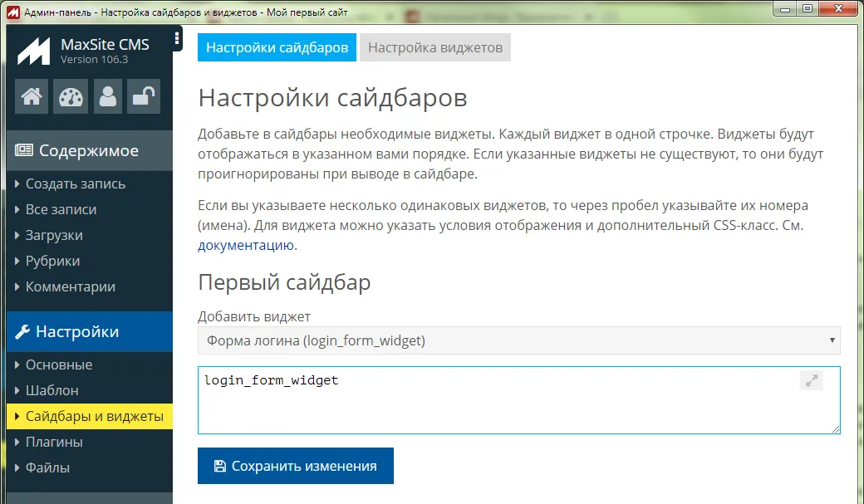Click the wrench icon beside Настройки
Screen dimensions: 864x504
click(24, 331)
